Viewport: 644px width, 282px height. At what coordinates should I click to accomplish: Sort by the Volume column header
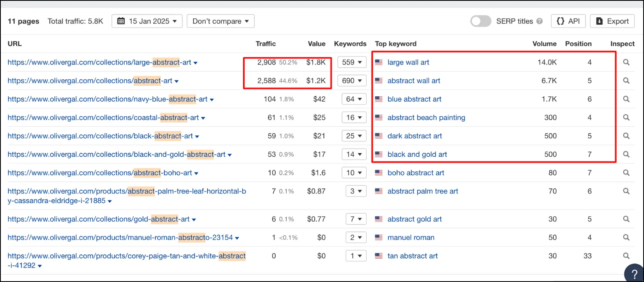(x=545, y=44)
